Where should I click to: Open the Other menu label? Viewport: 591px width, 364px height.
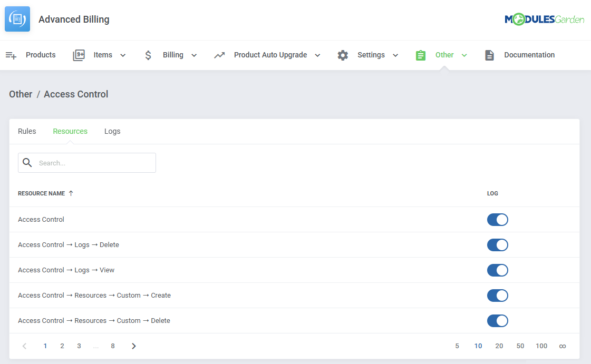[444, 55]
